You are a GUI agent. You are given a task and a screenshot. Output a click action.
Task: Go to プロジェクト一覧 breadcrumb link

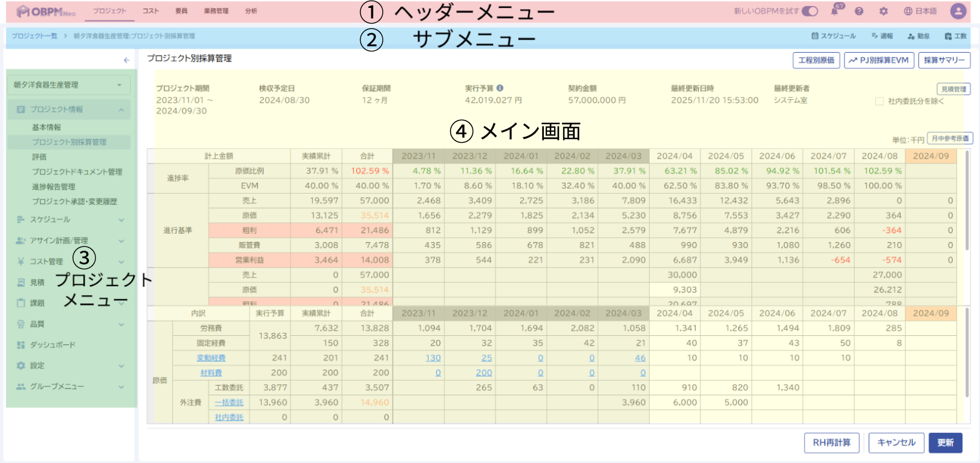tap(34, 36)
